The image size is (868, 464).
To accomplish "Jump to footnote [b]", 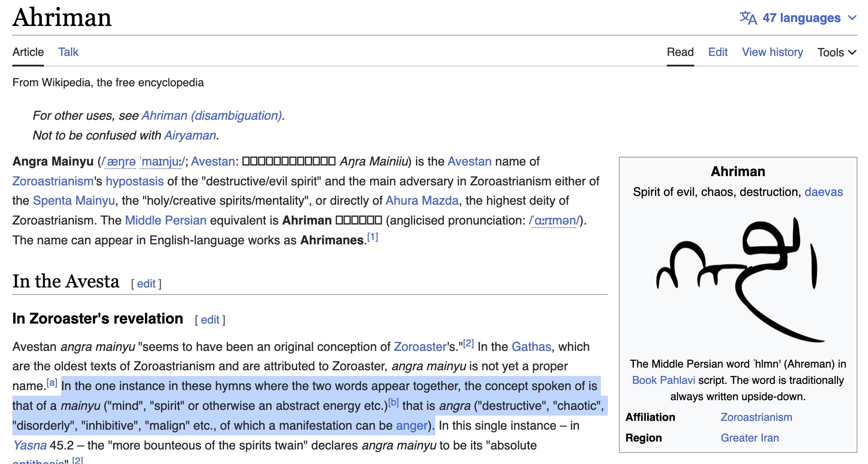I will click(394, 402).
